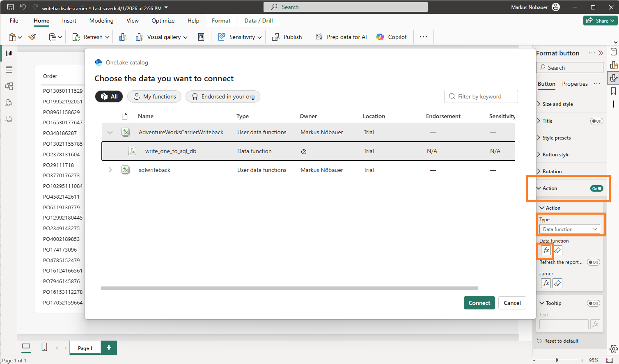The image size is (619, 364).
Task: Switch to the mobile layout icon
Action: 44,347
